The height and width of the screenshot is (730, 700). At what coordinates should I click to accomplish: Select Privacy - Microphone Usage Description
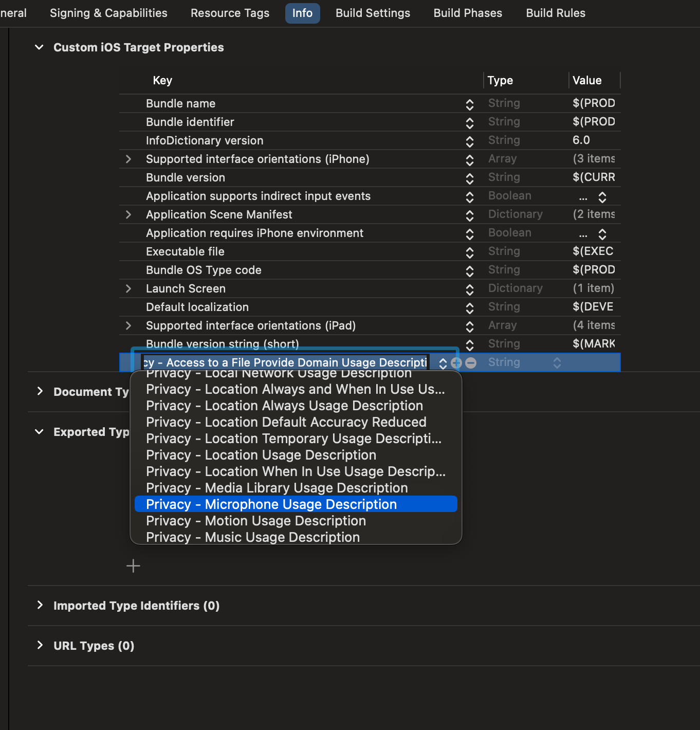click(x=296, y=504)
